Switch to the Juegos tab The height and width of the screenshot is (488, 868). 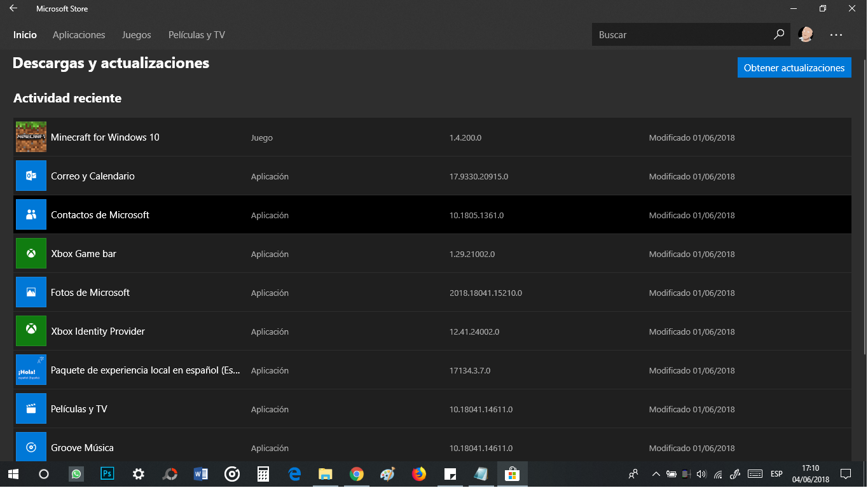point(137,35)
